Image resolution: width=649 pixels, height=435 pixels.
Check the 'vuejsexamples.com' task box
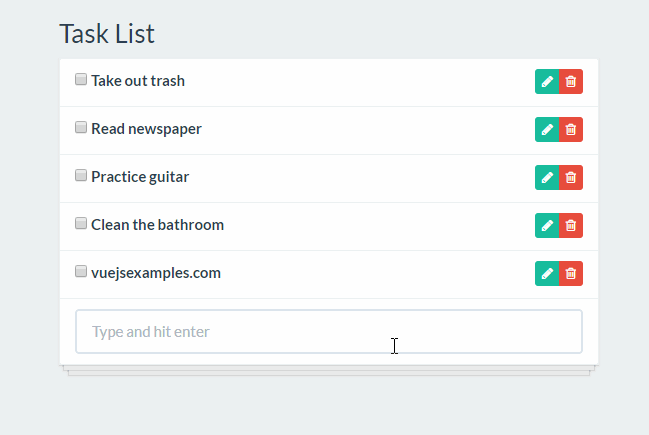click(x=81, y=271)
